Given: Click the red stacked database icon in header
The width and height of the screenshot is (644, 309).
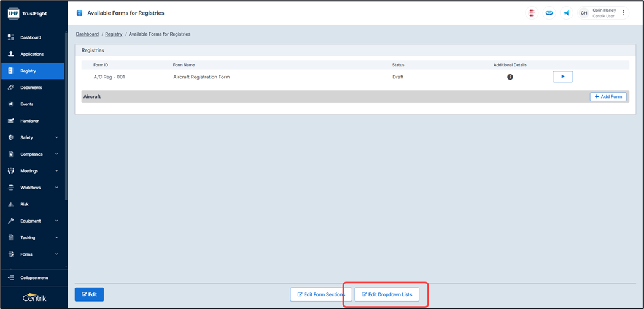Looking at the screenshot, I should click(532, 13).
